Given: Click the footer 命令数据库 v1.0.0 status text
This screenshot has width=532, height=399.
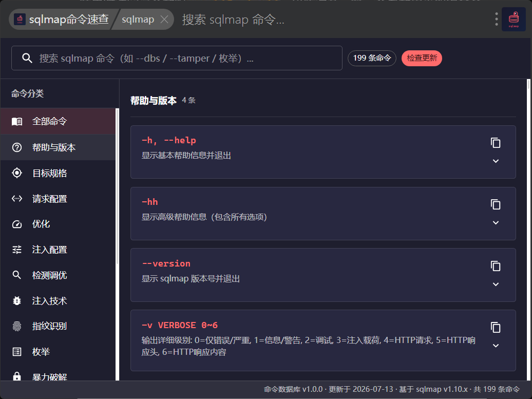Looking at the screenshot, I should click(x=391, y=389).
